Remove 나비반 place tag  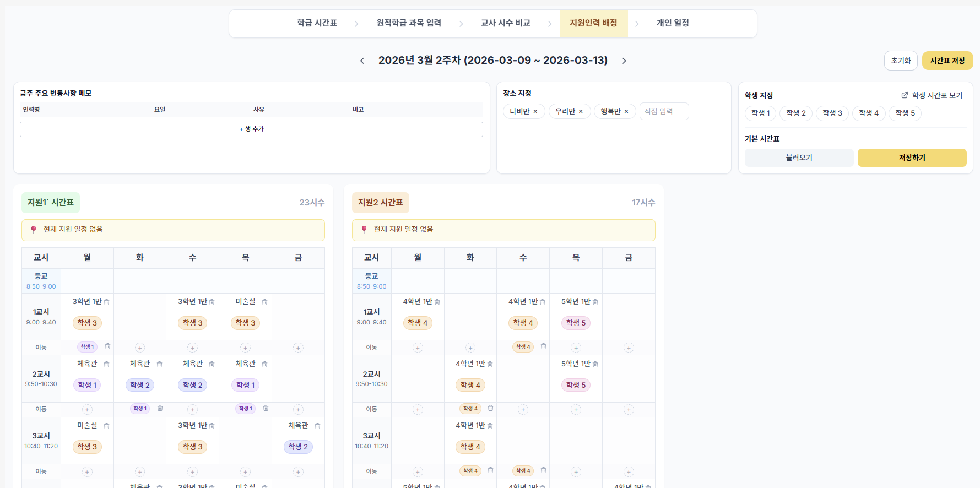(x=535, y=112)
